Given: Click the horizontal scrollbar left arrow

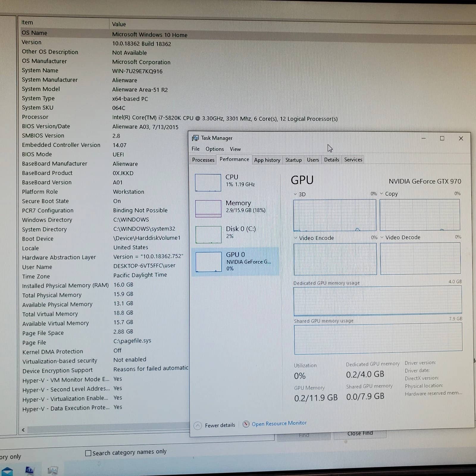Looking at the screenshot, I should 23,430.
